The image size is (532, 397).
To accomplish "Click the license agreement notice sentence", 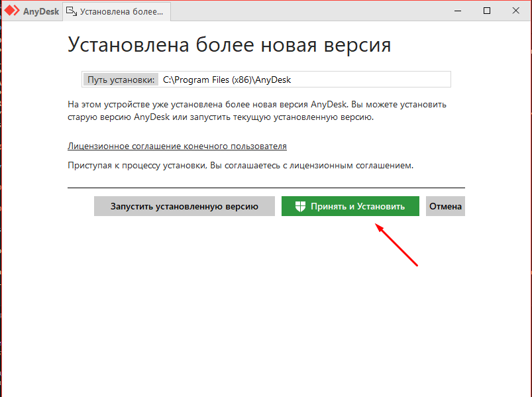I will [240, 166].
